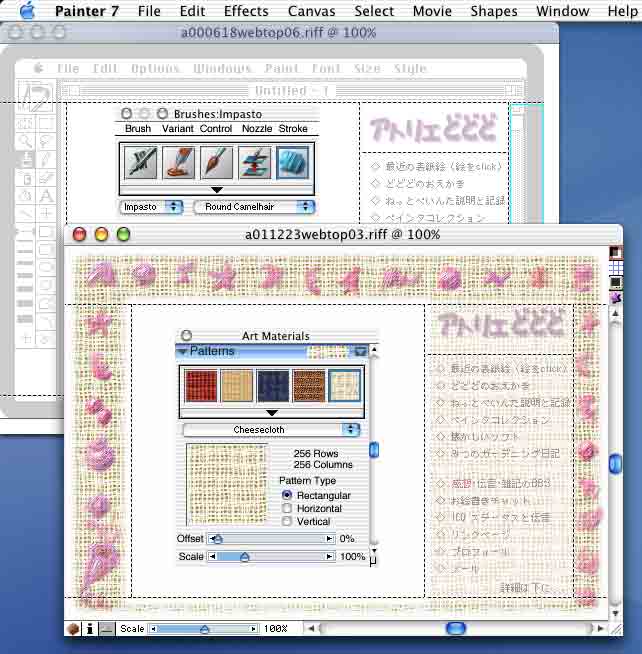Viewport: 642px width, 654px height.
Task: Select the layered nozzle brush icon
Action: tap(255, 162)
